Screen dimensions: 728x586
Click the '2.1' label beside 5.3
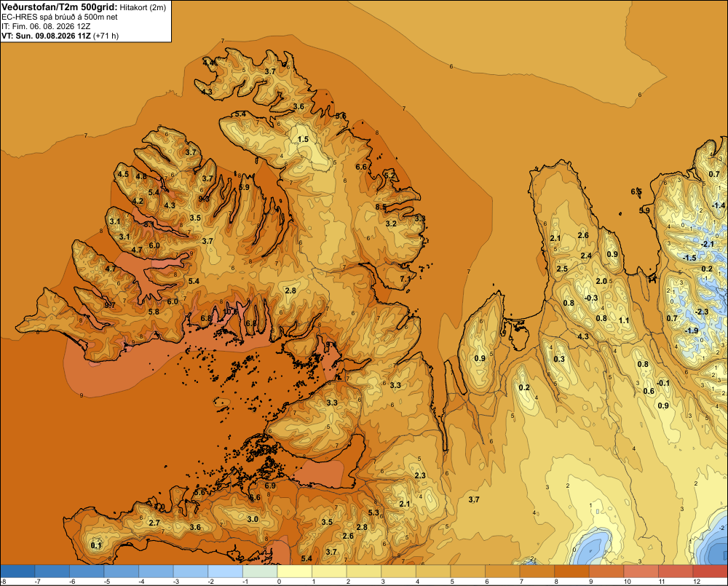point(404,504)
